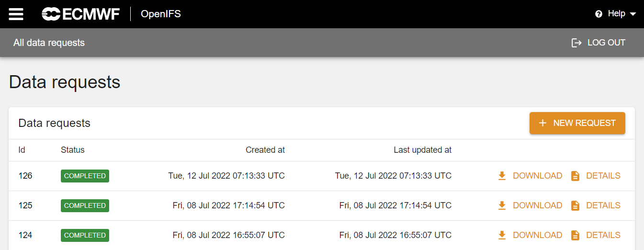Click the OpenIFS title in header
This screenshot has height=250, width=644.
point(161,14)
